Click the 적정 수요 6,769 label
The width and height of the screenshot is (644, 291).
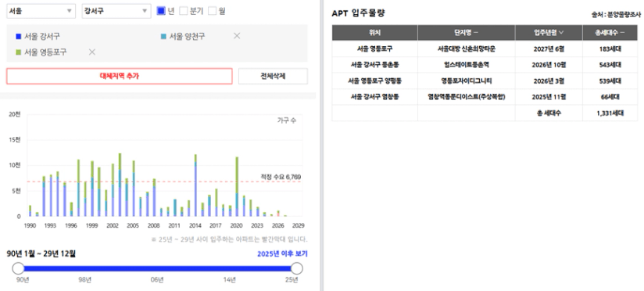(281, 177)
